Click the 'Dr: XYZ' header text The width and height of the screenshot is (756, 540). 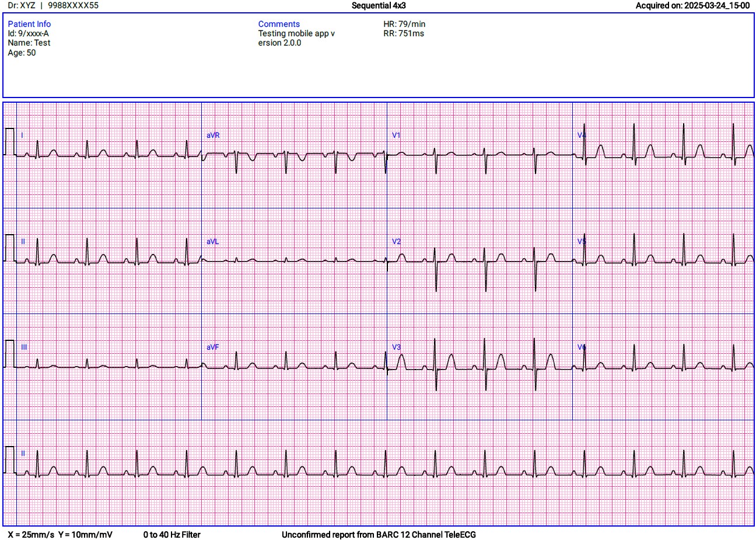22,5
